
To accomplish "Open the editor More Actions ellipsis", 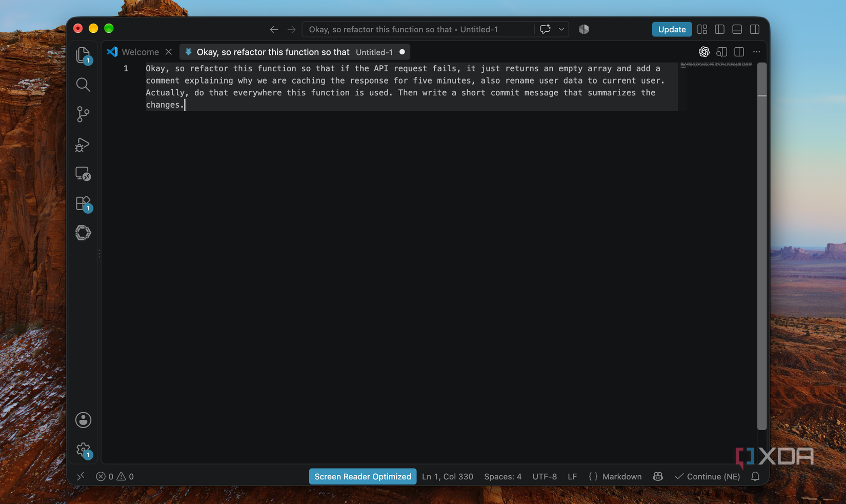I will [x=757, y=52].
